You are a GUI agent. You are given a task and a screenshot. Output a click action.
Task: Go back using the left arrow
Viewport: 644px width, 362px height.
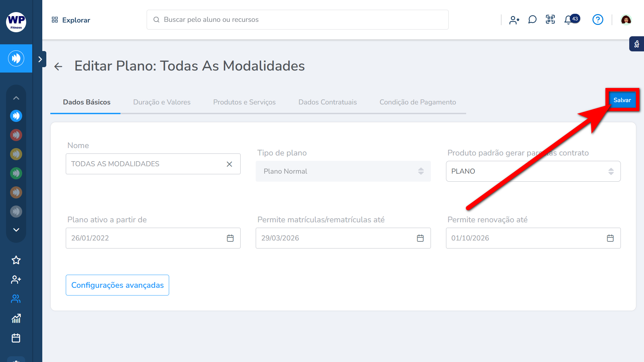click(x=58, y=66)
